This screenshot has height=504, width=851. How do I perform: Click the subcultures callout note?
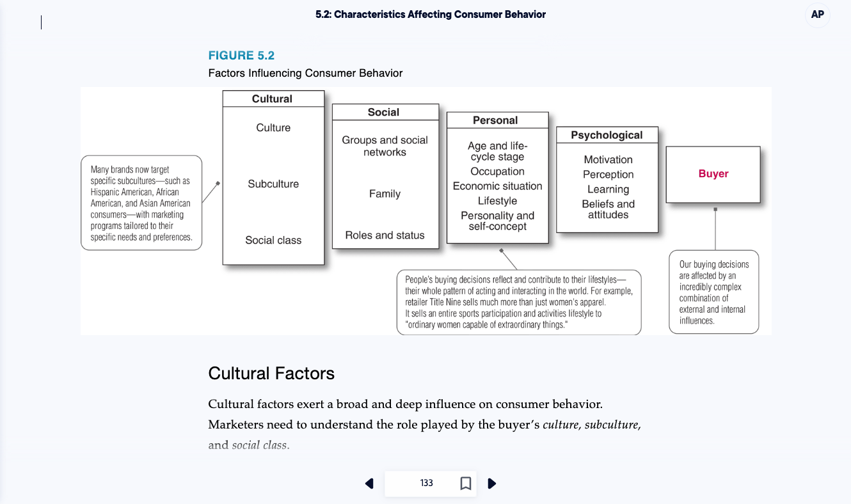pos(141,203)
